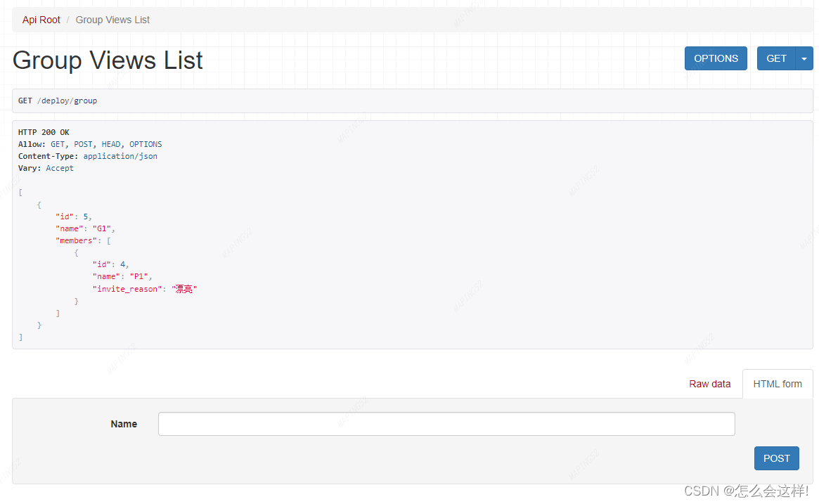
Task: Click the Vary Accept header line
Action: click(x=46, y=168)
